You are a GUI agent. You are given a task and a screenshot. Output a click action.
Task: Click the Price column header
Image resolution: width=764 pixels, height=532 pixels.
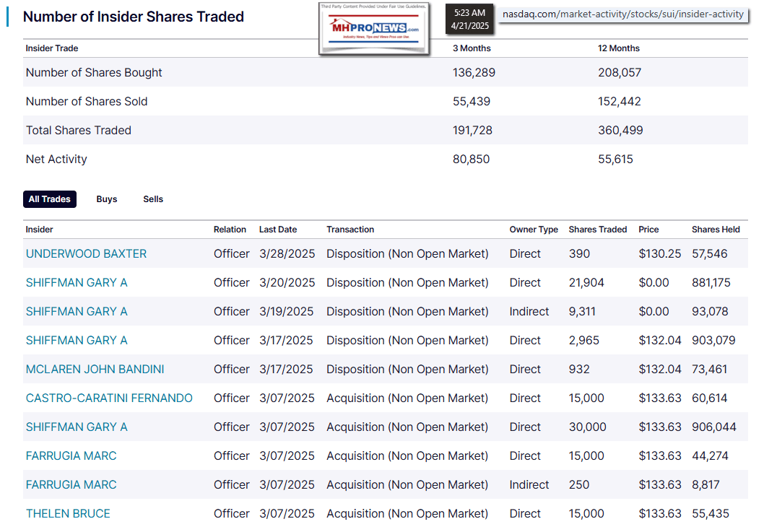tap(648, 230)
